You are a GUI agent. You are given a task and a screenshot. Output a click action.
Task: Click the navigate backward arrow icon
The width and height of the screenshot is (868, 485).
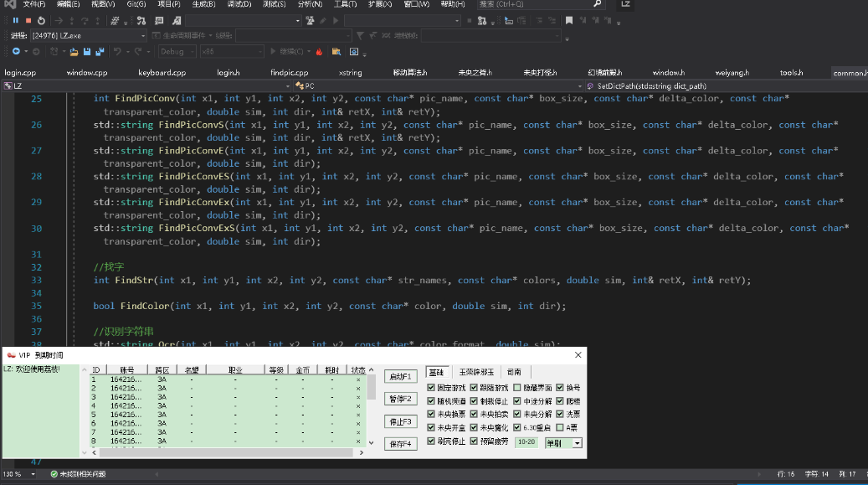click(x=16, y=52)
